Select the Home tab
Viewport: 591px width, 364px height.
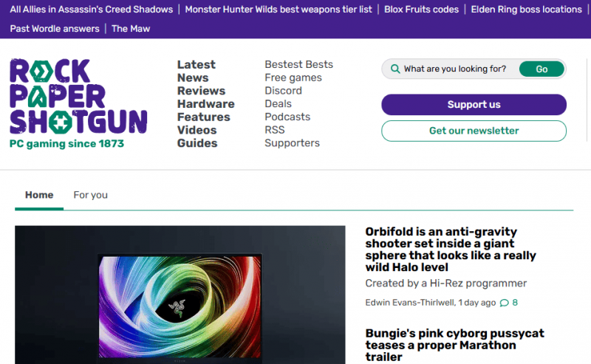point(39,195)
